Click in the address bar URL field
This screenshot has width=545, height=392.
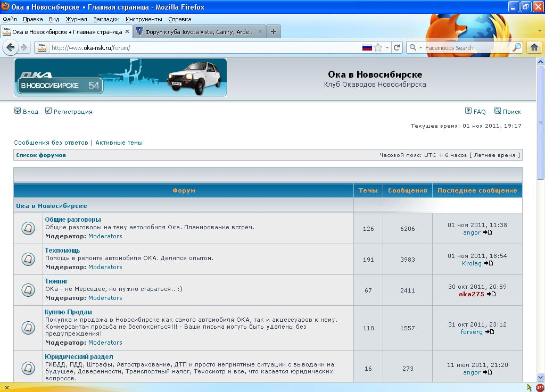coord(202,48)
